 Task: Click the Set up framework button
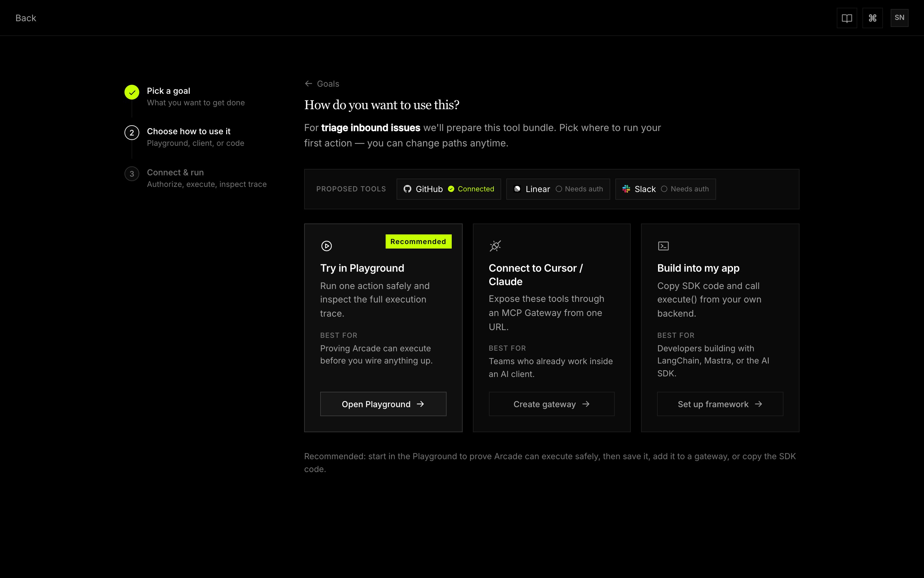click(720, 404)
